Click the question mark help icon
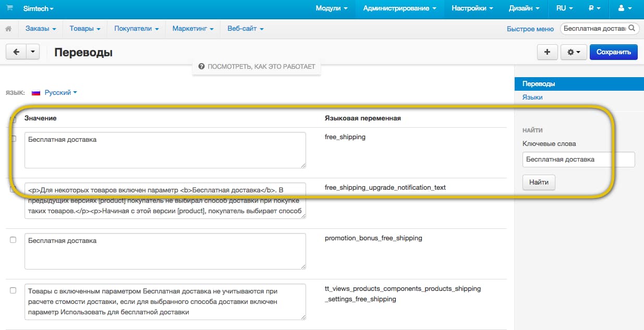 [x=201, y=67]
